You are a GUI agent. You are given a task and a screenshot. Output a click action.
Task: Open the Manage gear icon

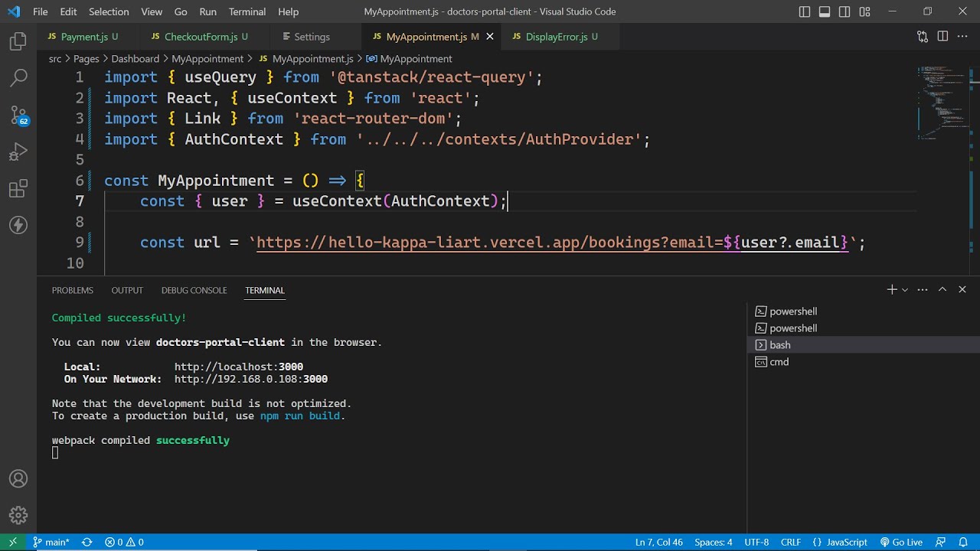(x=18, y=515)
